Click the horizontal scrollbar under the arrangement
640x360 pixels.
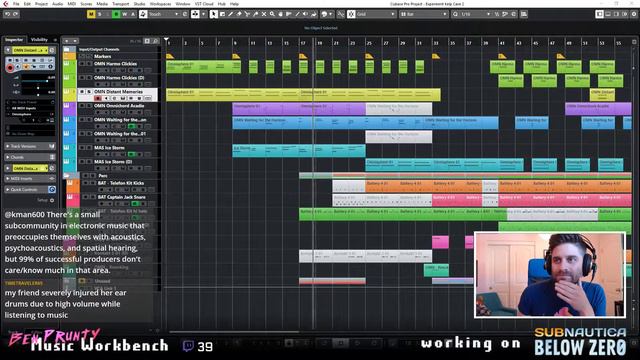pos(234,331)
